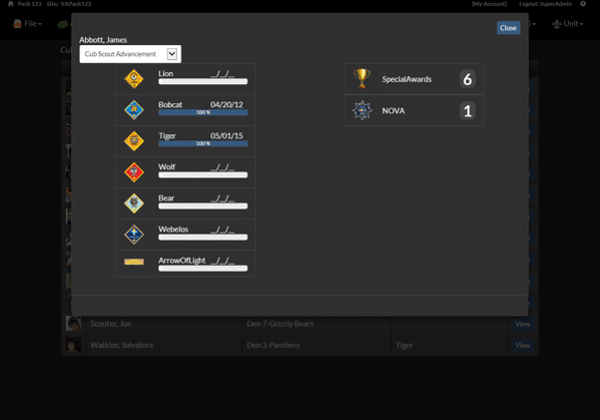This screenshot has height=420, width=600.
Task: Click the name Abbott, James
Action: (103, 40)
